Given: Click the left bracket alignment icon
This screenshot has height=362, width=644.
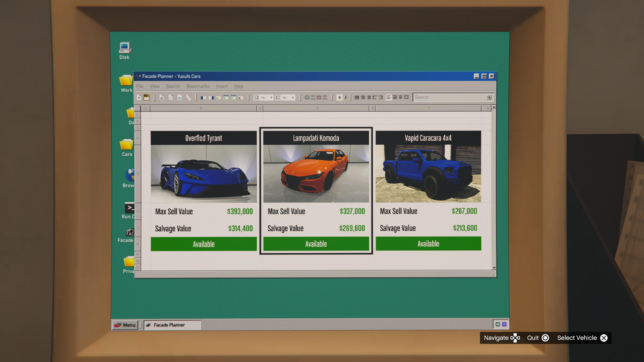Looking at the screenshot, I should click(375, 97).
